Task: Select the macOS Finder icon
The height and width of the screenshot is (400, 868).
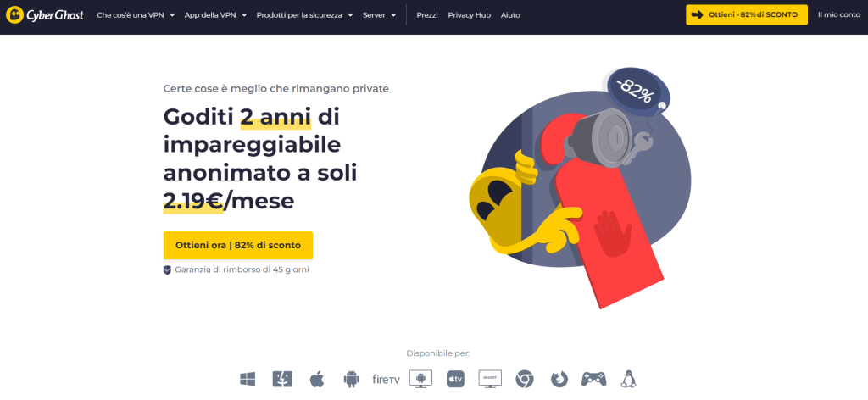Action: (x=282, y=379)
